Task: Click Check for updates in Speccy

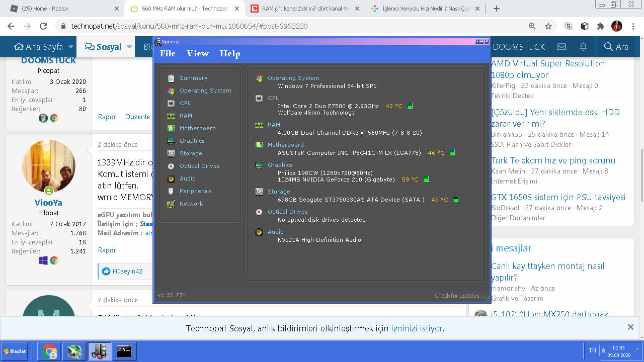Action: click(460, 296)
